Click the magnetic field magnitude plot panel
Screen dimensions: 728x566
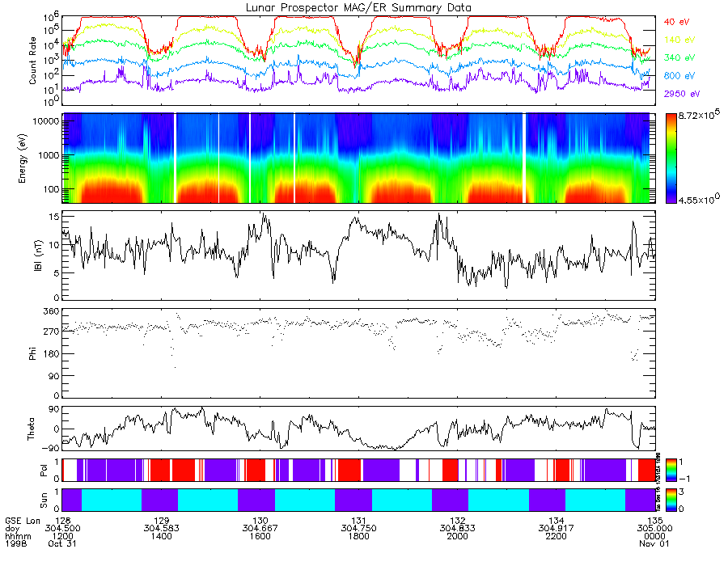[x=359, y=256]
